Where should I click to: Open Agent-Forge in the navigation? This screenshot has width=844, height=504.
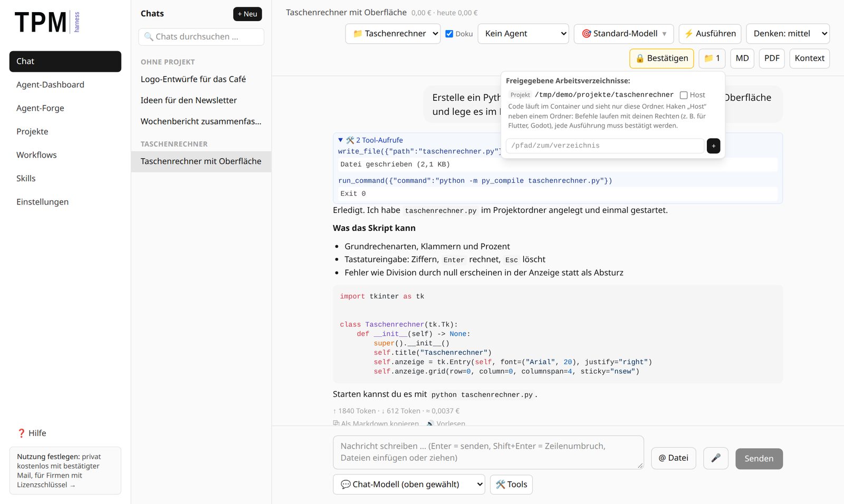[x=65, y=108]
